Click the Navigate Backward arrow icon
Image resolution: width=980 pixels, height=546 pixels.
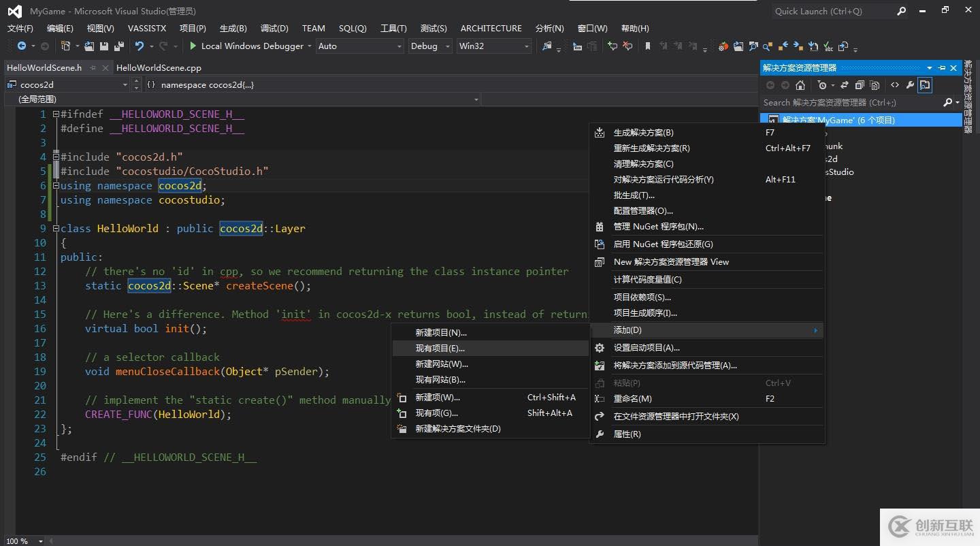pos(22,46)
